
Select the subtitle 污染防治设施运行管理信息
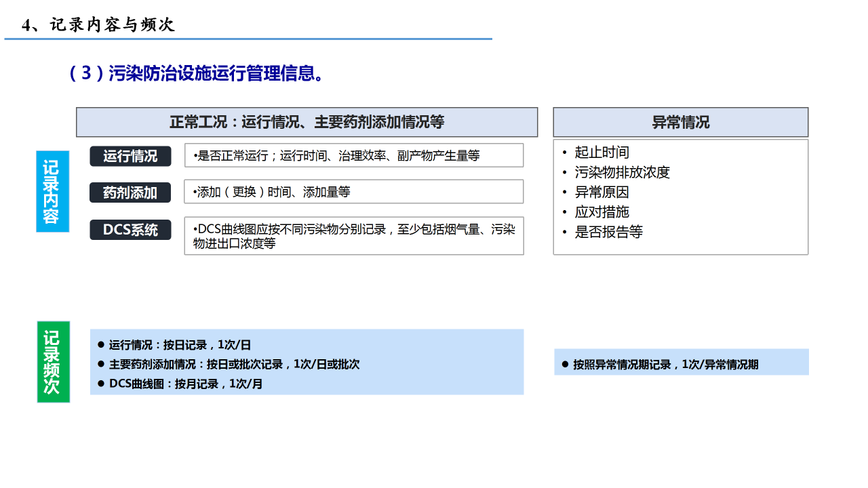click(197, 73)
